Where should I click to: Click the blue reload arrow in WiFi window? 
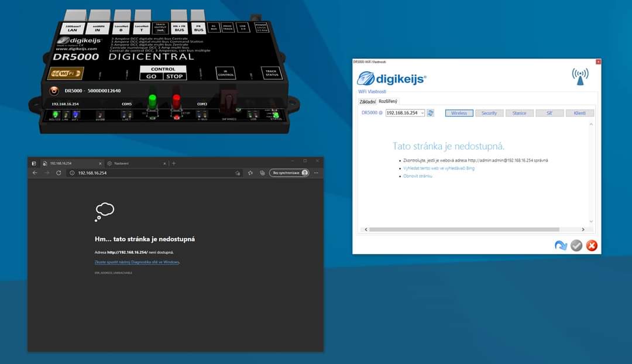point(561,245)
